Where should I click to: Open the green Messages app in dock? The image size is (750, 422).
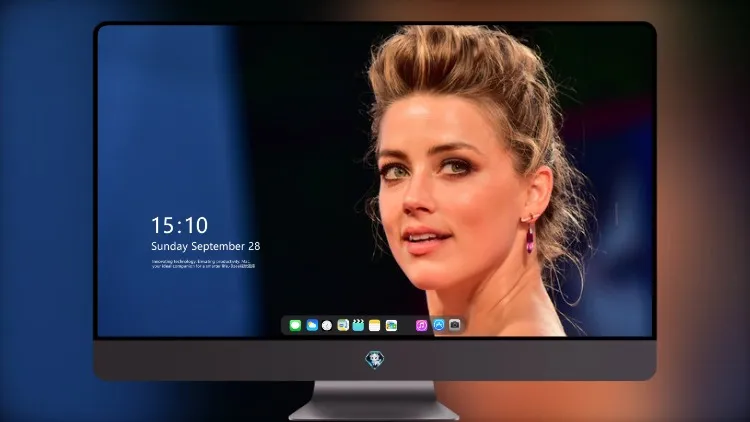[x=295, y=325]
